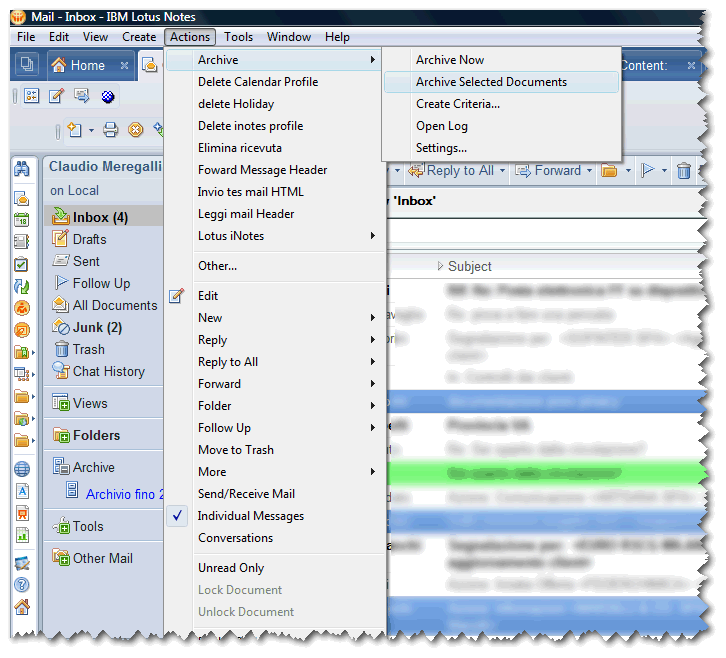Click the Reply to All toolbar button
The image size is (726, 658).
(451, 170)
